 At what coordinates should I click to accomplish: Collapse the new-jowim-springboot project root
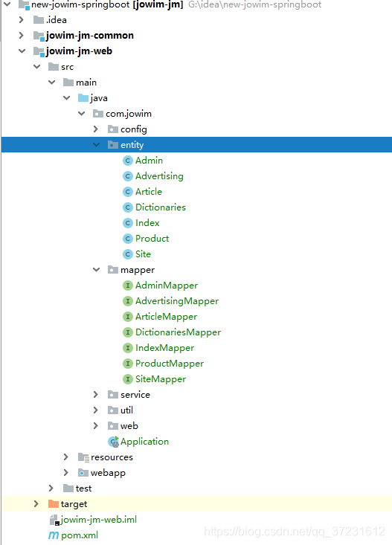coord(7,4)
